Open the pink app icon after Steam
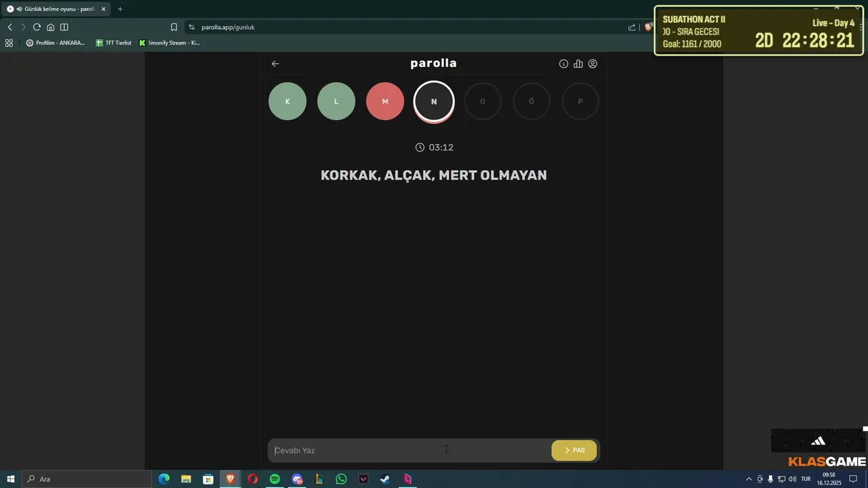This screenshot has width=868, height=488. tap(408, 479)
